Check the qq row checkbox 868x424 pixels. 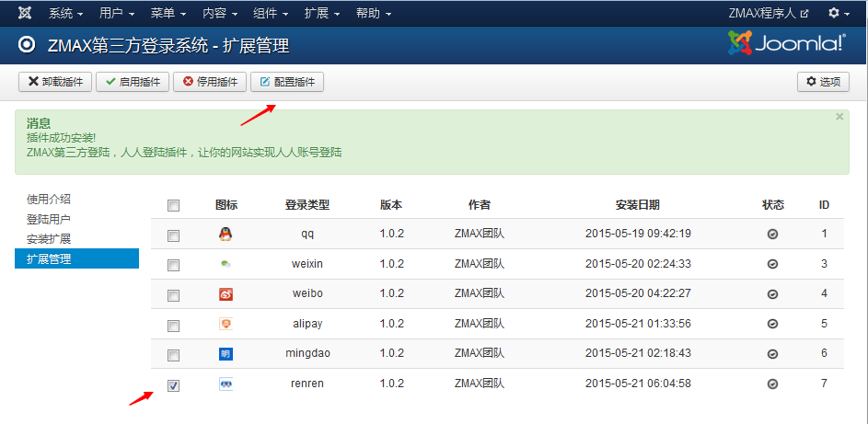[173, 236]
